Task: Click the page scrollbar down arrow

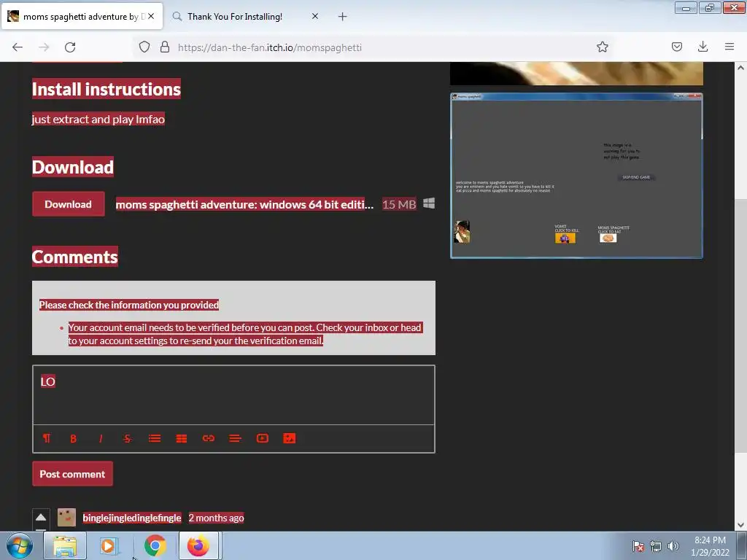Action: pos(740,525)
